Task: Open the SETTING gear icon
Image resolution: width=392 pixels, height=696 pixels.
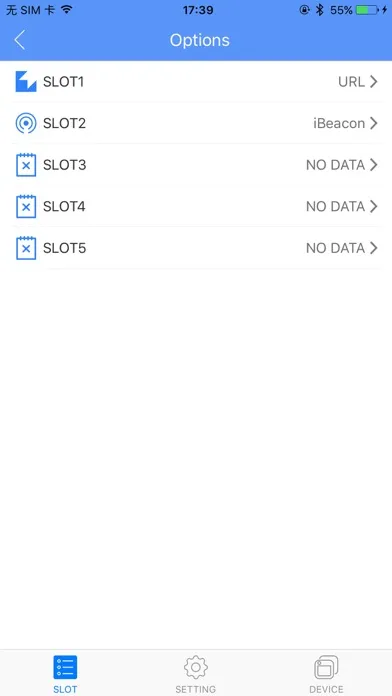Action: point(196,667)
